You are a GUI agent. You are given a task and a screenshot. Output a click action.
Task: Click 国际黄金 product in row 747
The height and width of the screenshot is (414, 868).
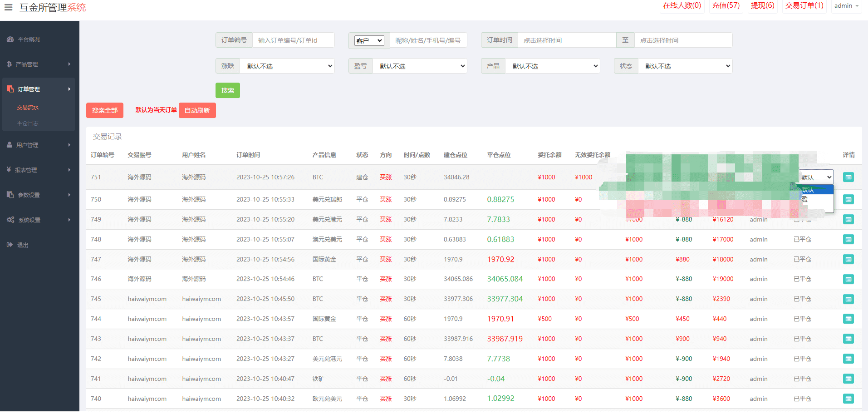pyautogui.click(x=324, y=259)
